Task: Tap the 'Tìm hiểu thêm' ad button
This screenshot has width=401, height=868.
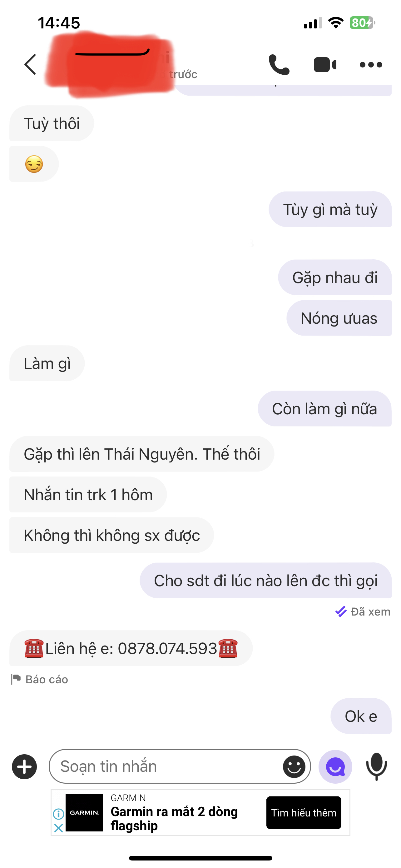Action: point(304,812)
